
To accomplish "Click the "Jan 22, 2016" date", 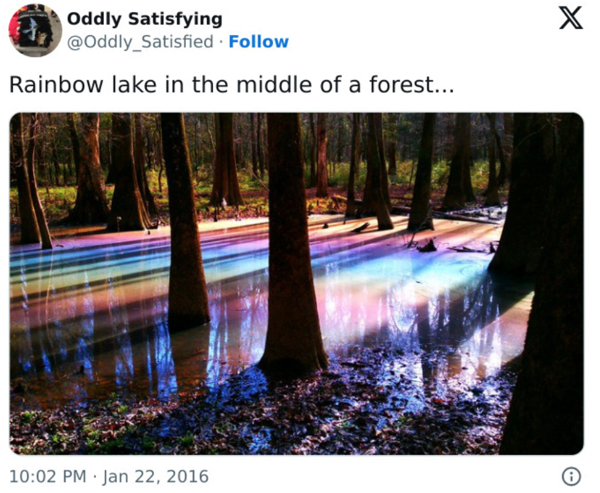I will click(x=155, y=476).
